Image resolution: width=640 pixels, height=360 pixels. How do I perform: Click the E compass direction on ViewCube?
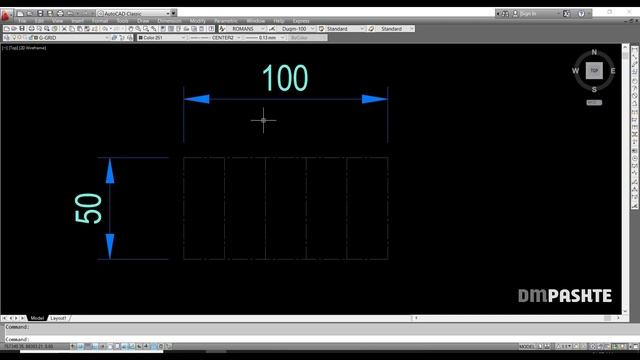coord(613,71)
